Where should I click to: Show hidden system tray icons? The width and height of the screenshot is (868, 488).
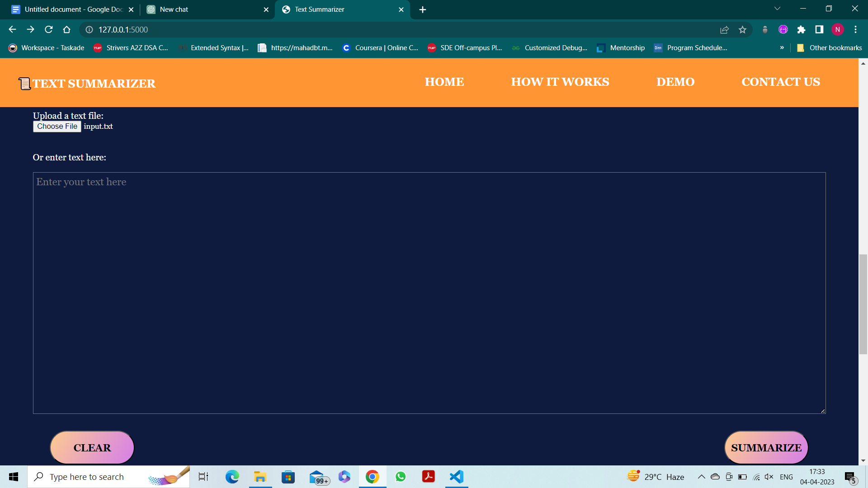pyautogui.click(x=701, y=477)
